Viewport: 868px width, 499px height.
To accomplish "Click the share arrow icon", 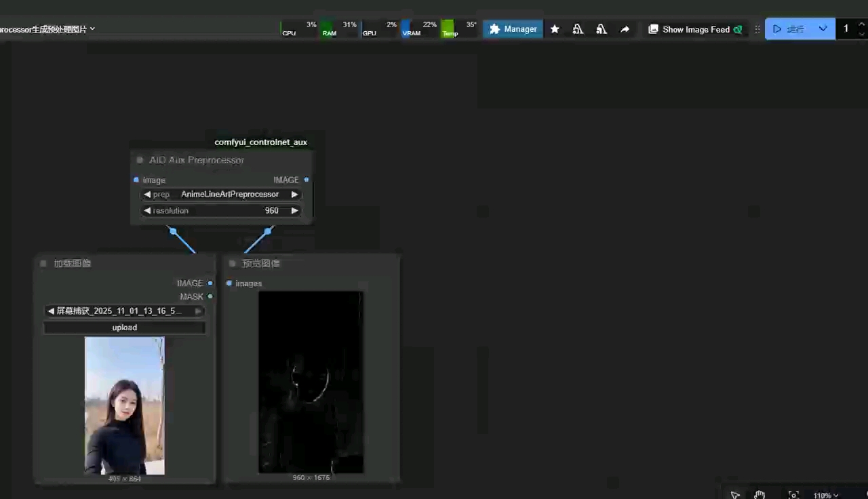I will (x=625, y=29).
